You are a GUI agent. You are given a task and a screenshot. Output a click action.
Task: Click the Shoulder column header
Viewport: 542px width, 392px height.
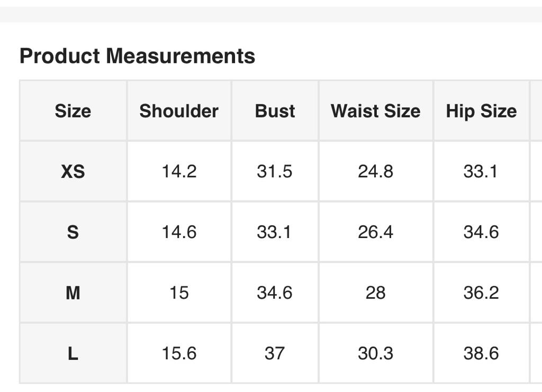click(x=179, y=111)
